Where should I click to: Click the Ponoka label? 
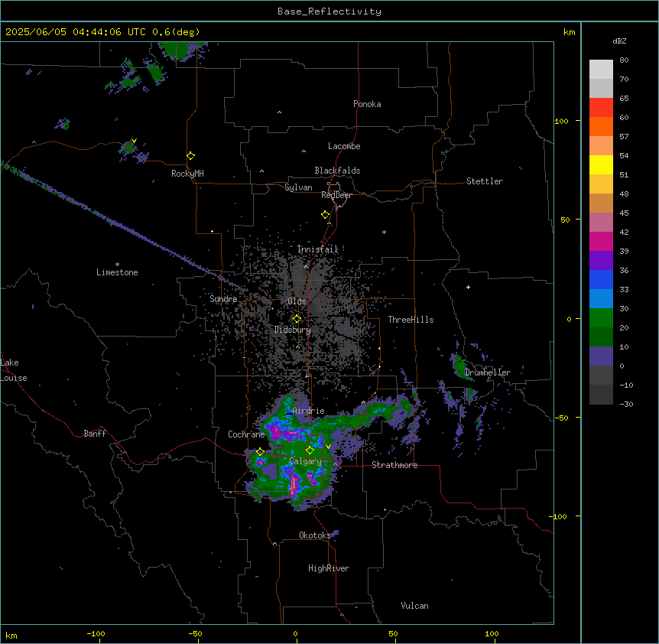click(367, 104)
